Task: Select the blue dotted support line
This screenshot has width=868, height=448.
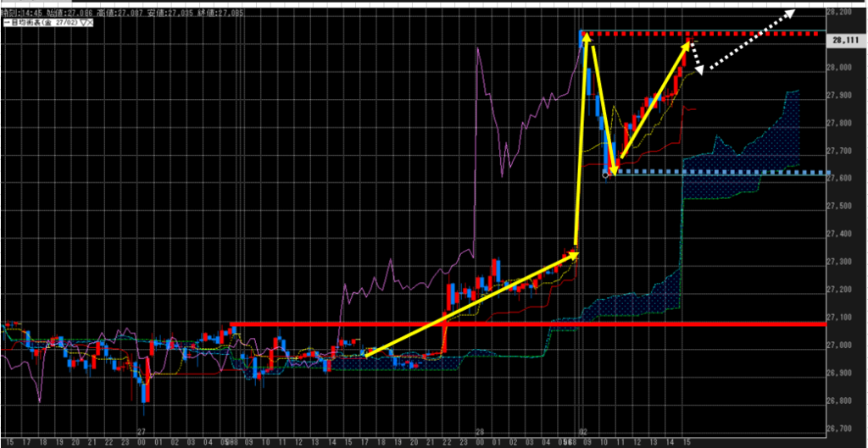Action: [x=721, y=172]
